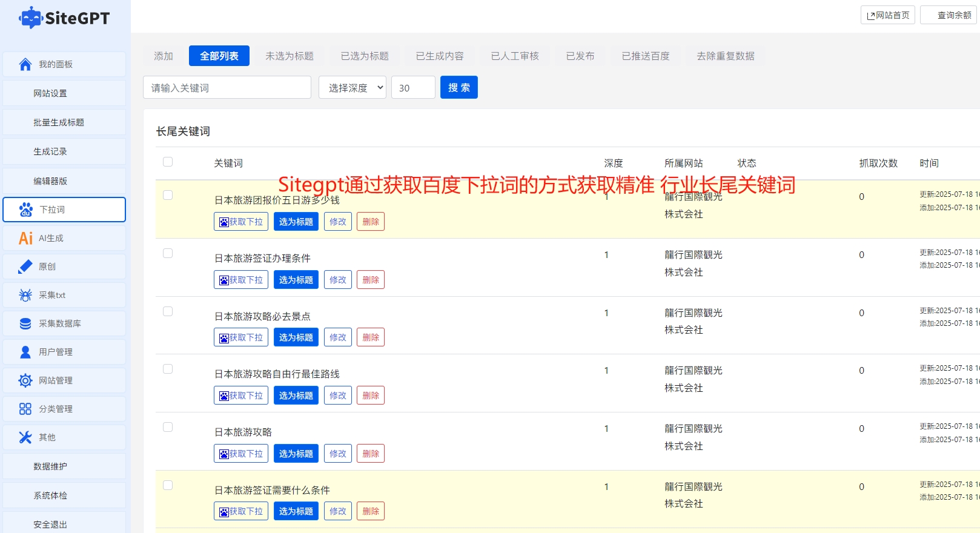Check the row 日本旅游攻略
Viewport: 980px width, 533px height.
(168, 427)
